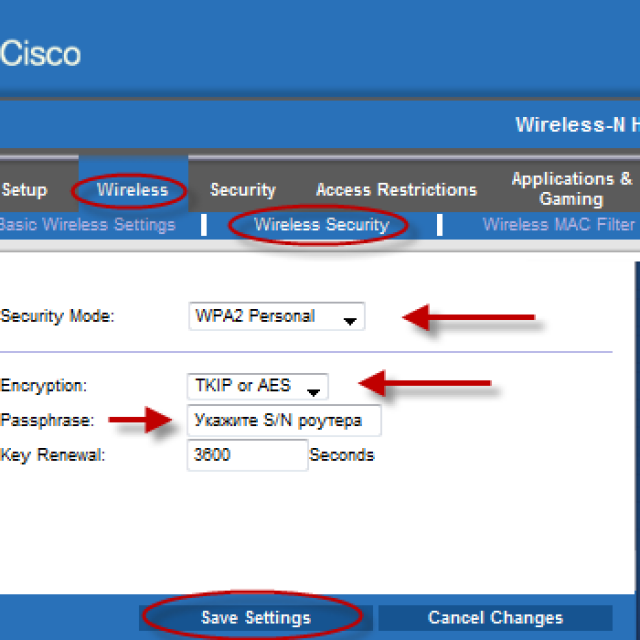640x640 pixels.
Task: Go to Access Restrictions tab
Action: [396, 190]
